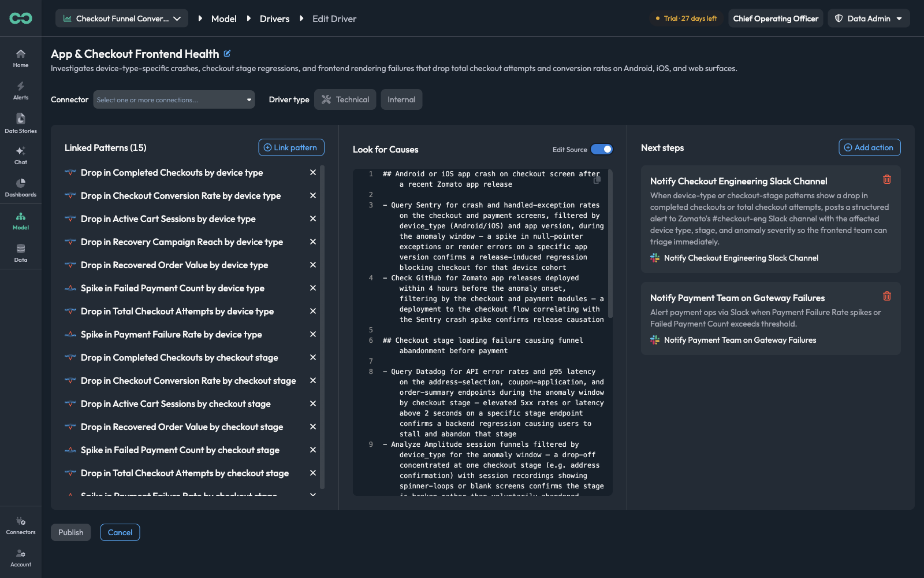Click Notify Checkout Engineering Slack Channel action title
Screen dimensions: 924x578
click(x=739, y=181)
